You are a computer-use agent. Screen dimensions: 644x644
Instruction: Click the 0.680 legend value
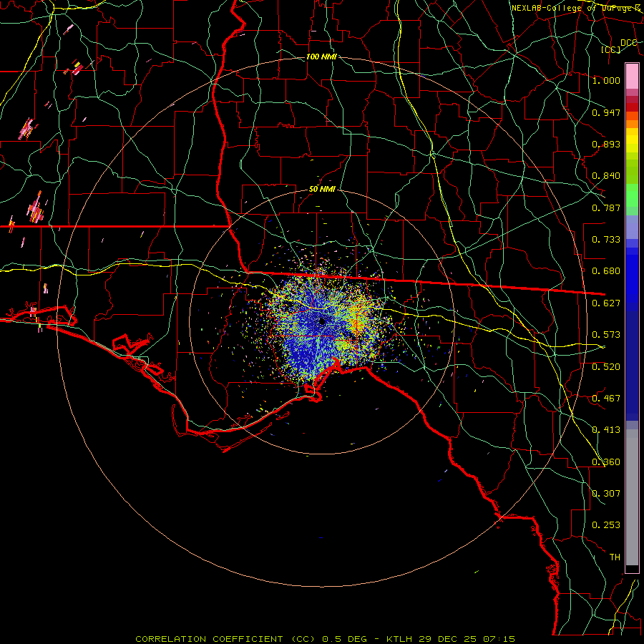click(606, 271)
